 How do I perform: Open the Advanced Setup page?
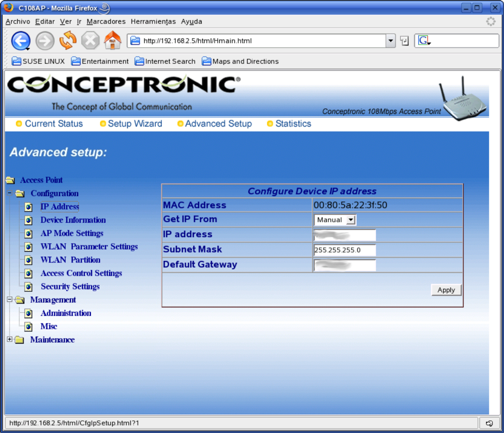coord(218,124)
